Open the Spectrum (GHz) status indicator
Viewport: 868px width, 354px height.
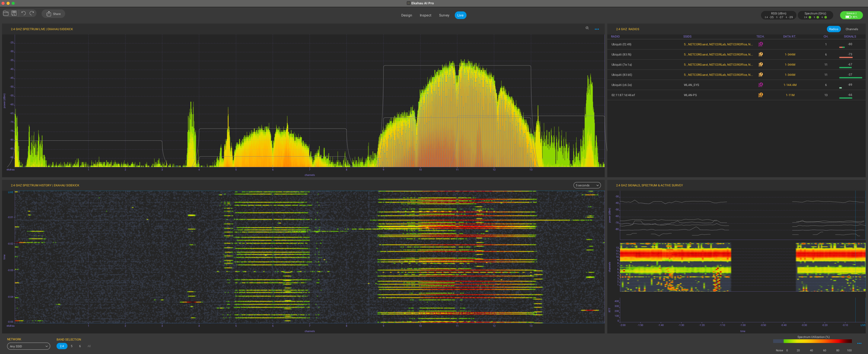coord(815,15)
